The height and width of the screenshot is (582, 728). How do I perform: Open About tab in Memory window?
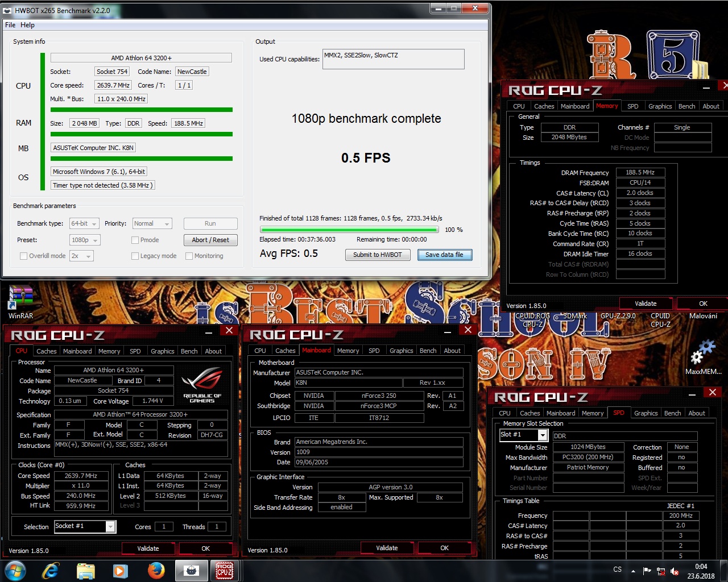[710, 106]
